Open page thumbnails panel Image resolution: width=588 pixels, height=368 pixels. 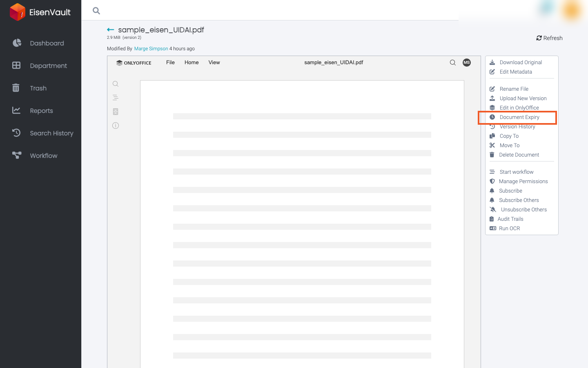point(116,112)
